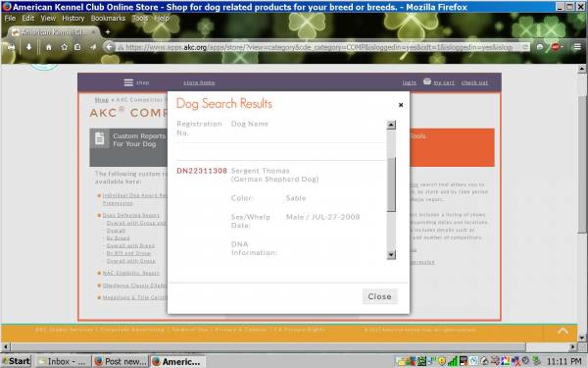This screenshot has width=588, height=368.
Task: Click the check out link
Action: tap(474, 82)
